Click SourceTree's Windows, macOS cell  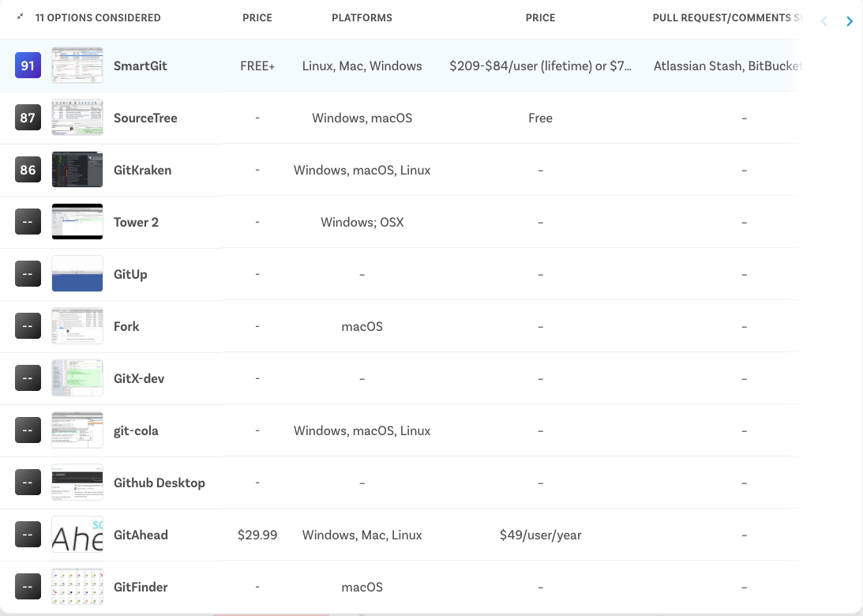(x=362, y=118)
